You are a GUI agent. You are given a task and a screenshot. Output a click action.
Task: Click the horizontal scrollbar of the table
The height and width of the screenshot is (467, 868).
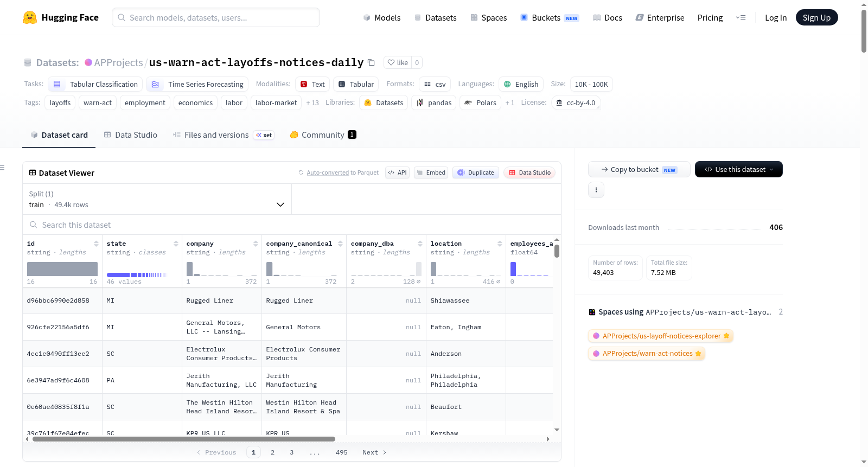click(184, 439)
